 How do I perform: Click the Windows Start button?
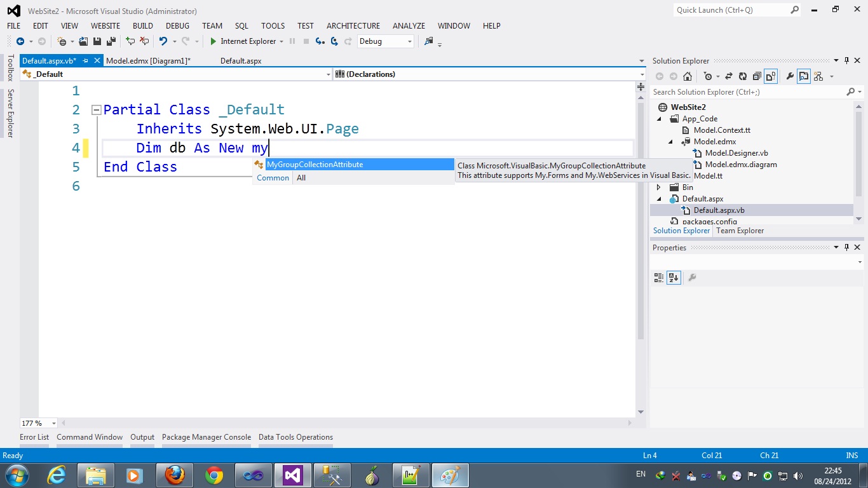point(16,475)
